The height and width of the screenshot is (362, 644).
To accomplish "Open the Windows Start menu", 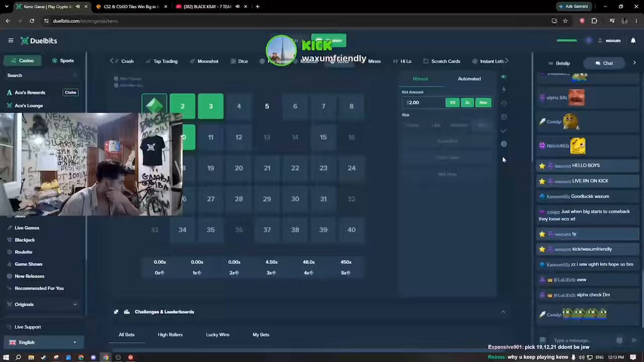I will pyautogui.click(x=6, y=357).
